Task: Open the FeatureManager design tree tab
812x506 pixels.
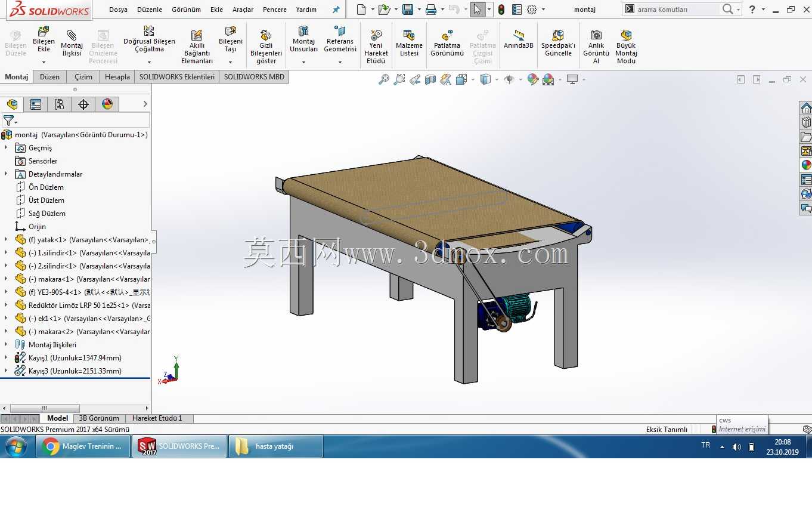Action: coord(12,104)
